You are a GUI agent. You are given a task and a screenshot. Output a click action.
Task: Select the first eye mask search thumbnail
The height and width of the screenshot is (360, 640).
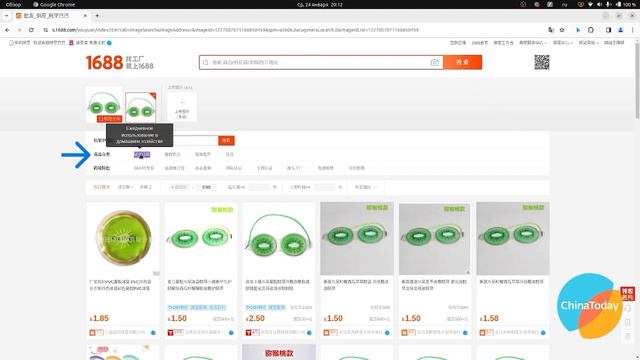click(104, 105)
